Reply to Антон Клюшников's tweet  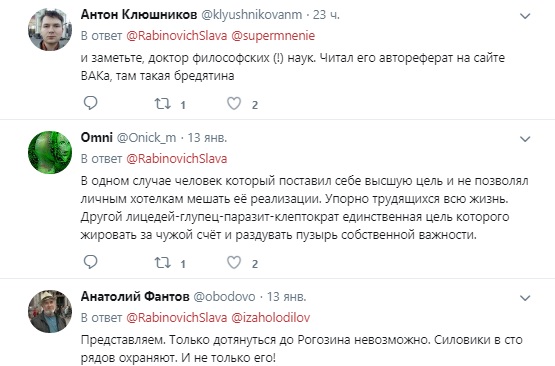90,103
